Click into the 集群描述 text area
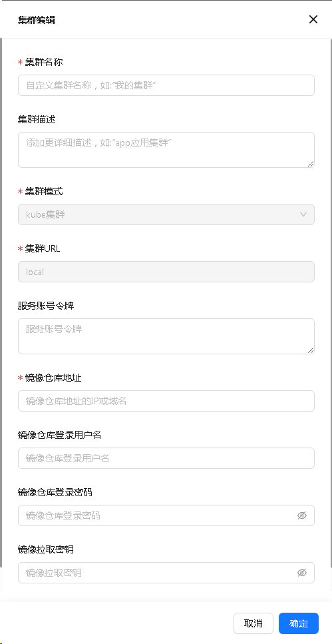The width and height of the screenshot is (332, 644). (x=166, y=150)
